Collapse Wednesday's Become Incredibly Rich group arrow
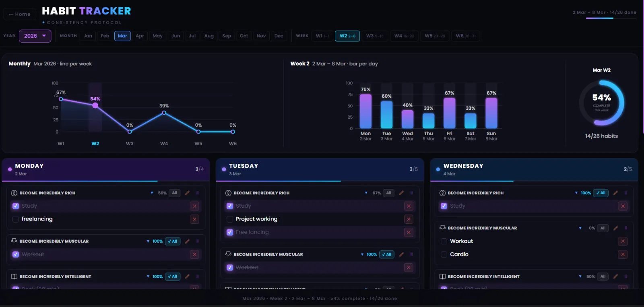 click(x=576, y=193)
